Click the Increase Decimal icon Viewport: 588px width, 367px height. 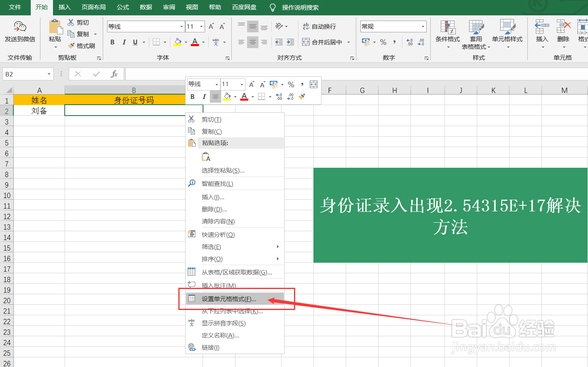click(410, 42)
